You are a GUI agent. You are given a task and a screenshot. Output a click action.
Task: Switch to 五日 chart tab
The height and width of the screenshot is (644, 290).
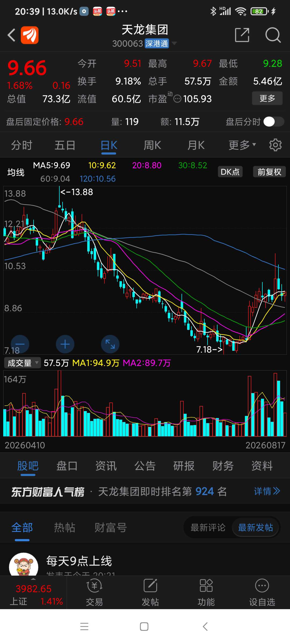click(x=65, y=145)
